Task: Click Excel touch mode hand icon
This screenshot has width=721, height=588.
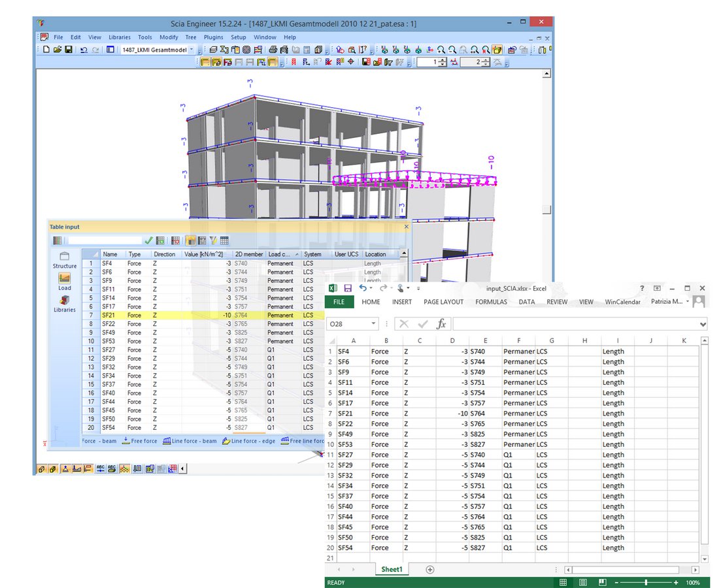Action: tap(401, 288)
